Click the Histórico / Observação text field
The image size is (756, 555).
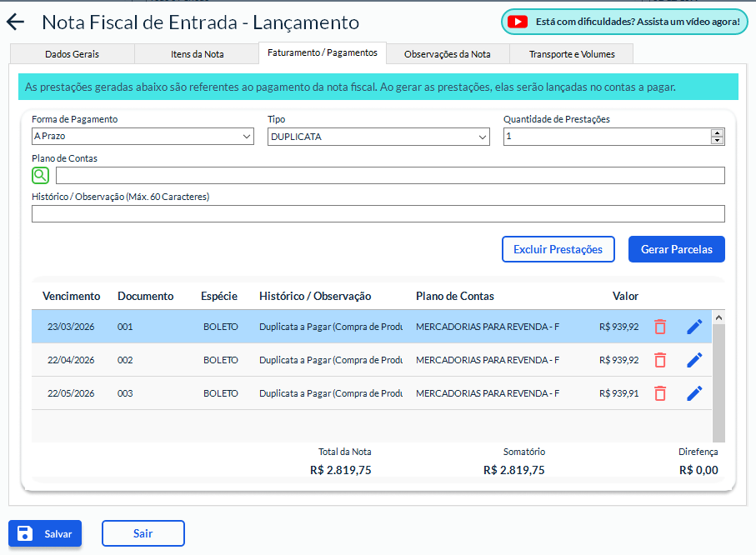pos(378,214)
